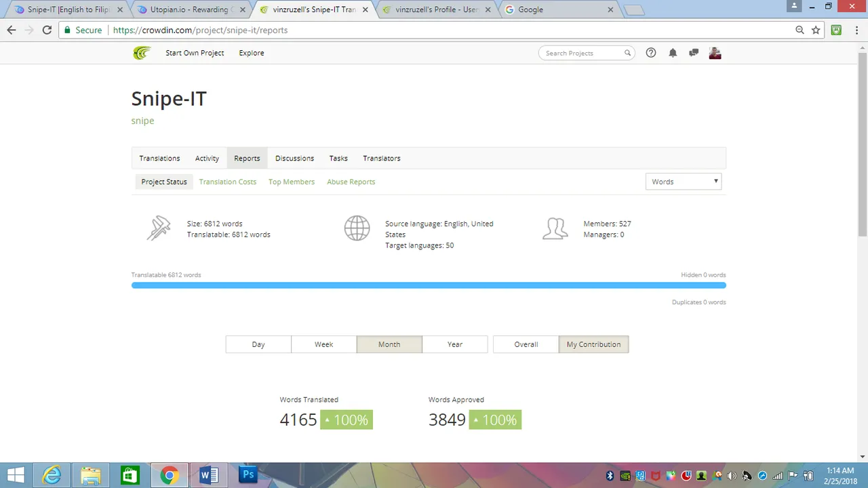Image resolution: width=868 pixels, height=488 pixels.
Task: Go back with the browser back arrow
Action: point(11,30)
